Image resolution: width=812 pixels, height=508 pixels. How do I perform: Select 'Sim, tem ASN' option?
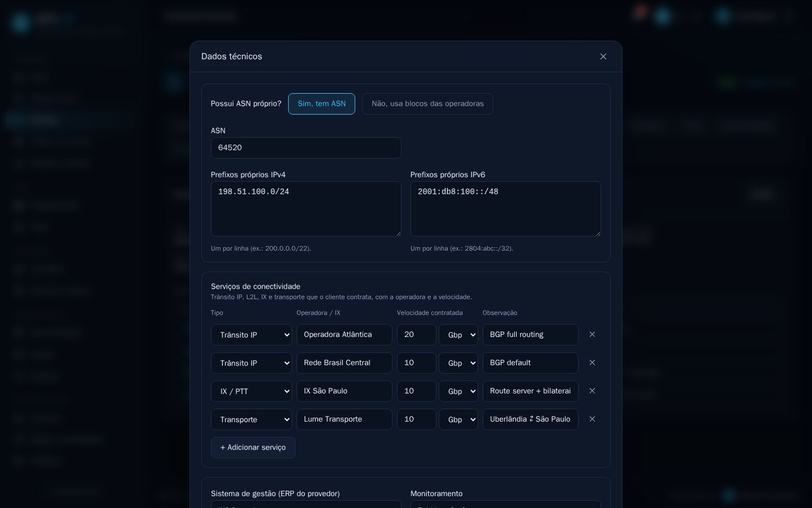coord(321,104)
